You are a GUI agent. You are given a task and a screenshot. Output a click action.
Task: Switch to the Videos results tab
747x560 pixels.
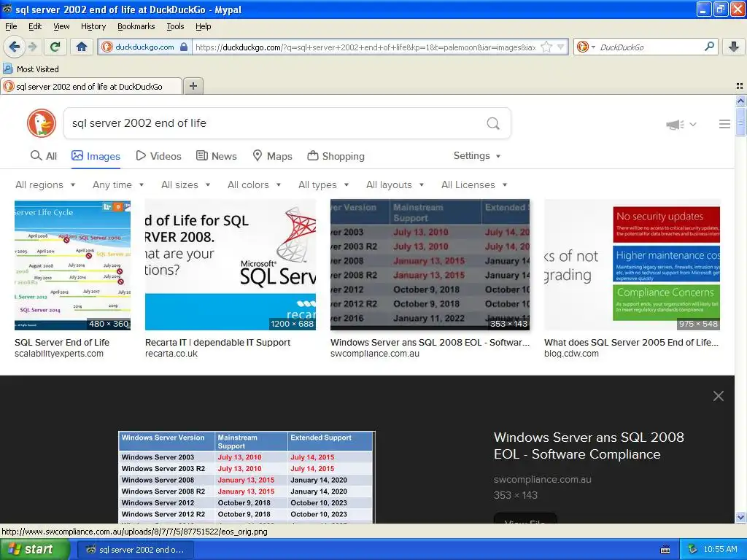coord(158,156)
